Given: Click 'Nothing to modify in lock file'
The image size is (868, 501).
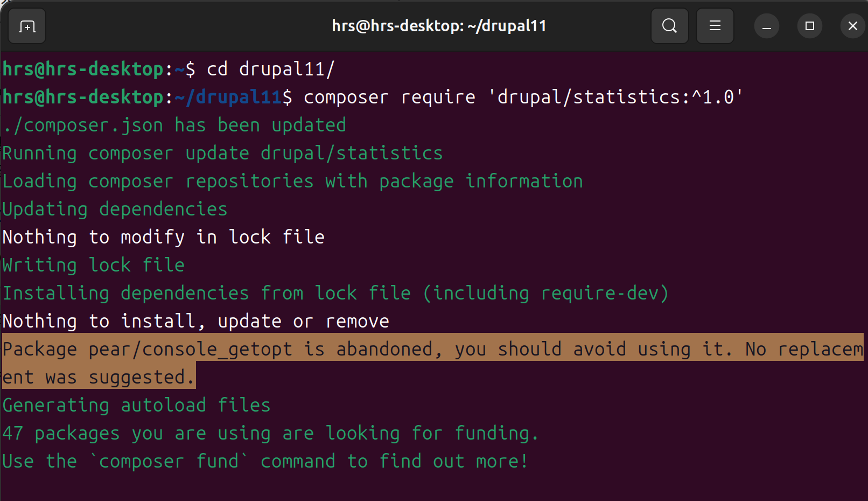Looking at the screenshot, I should (163, 238).
